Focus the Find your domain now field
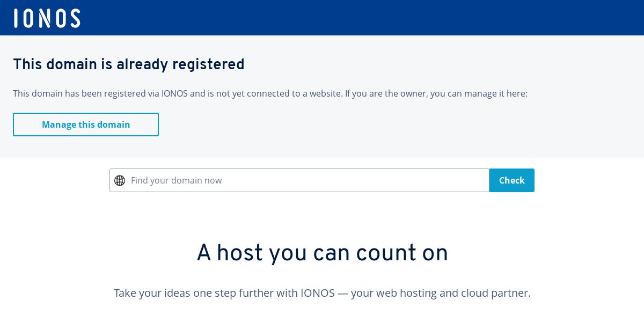Screen dimensions: 644x322 coord(299,180)
